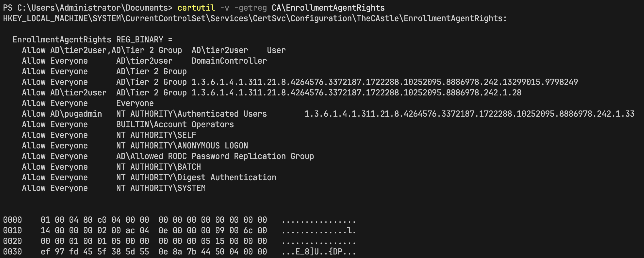
Task: Click BUILTIN\Account Operators entry
Action: pyautogui.click(x=175, y=124)
